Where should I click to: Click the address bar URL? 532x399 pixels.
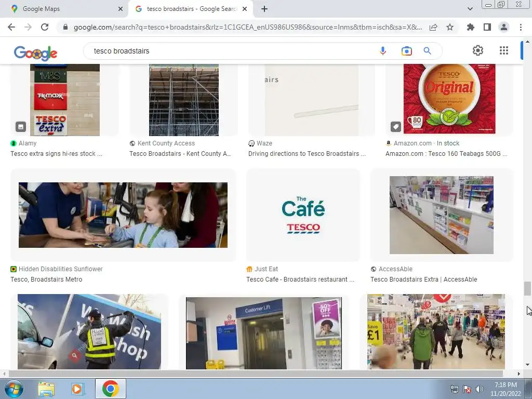(248, 27)
